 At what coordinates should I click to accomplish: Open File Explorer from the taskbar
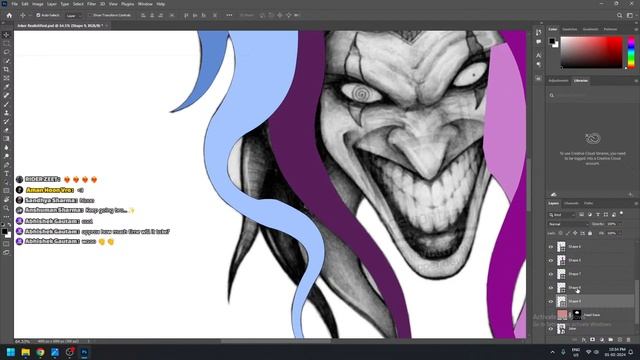point(25,352)
